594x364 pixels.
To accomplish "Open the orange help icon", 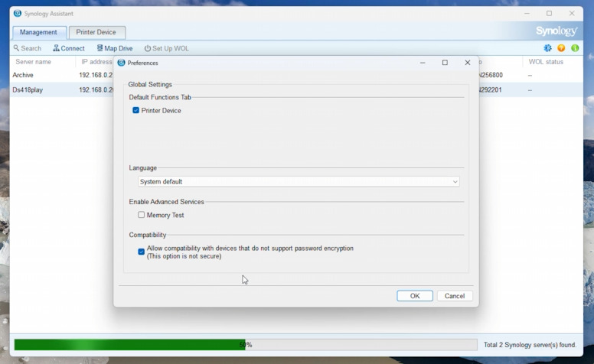I will click(x=561, y=48).
